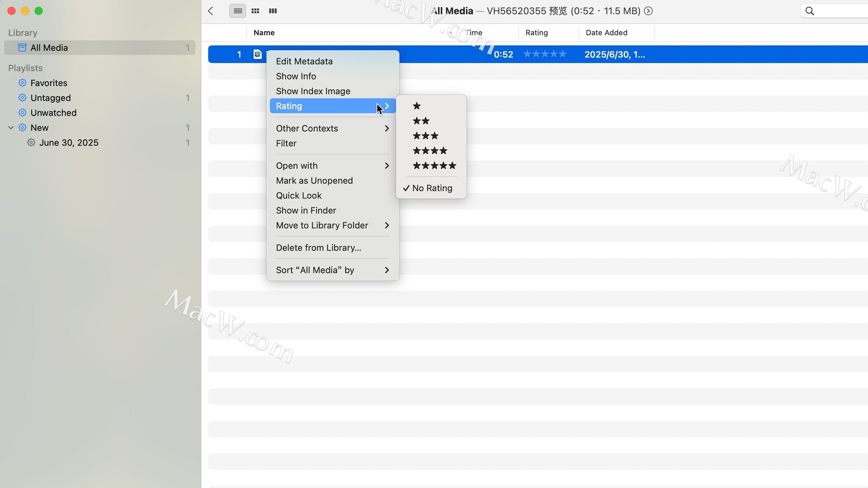Viewport: 868px width, 488px height.
Task: Open the Untagged playlist
Action: point(99,98)
